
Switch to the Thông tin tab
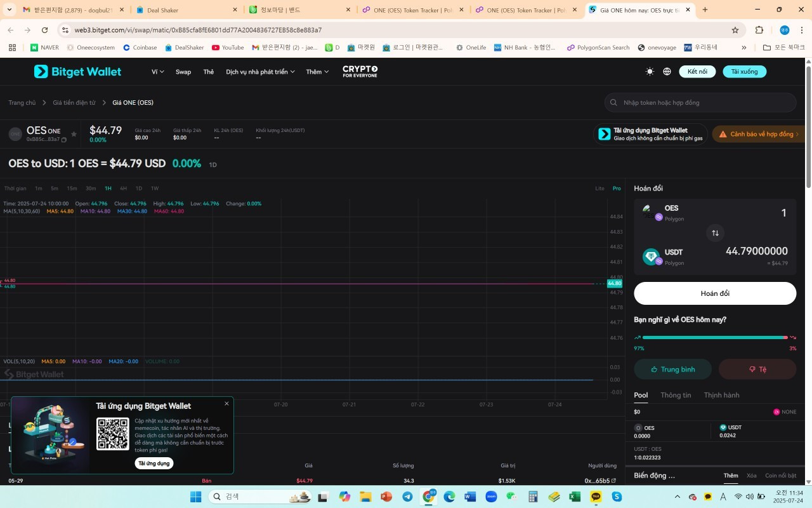(676, 395)
